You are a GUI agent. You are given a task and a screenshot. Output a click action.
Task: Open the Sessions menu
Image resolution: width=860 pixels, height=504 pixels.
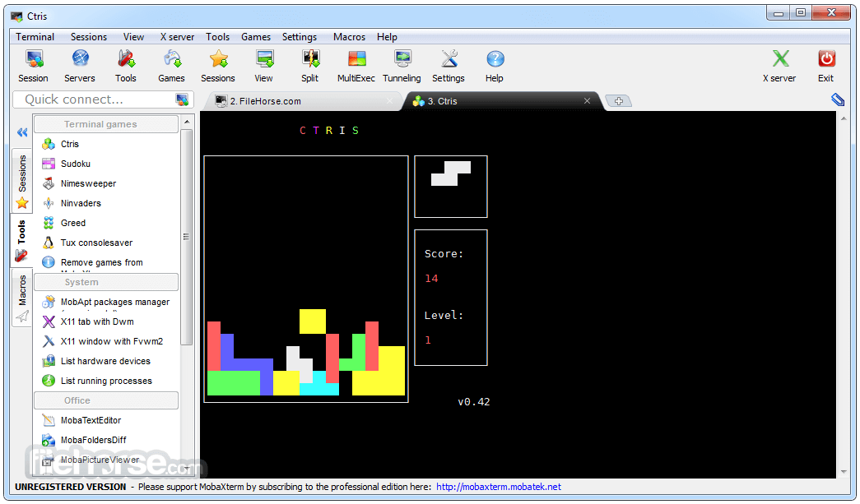point(88,37)
